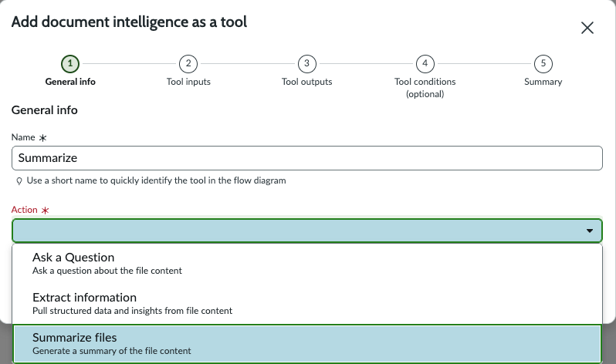Jump to step 4 Tool conditions circle
Image resolution: width=616 pixels, height=364 pixels.
tap(425, 63)
